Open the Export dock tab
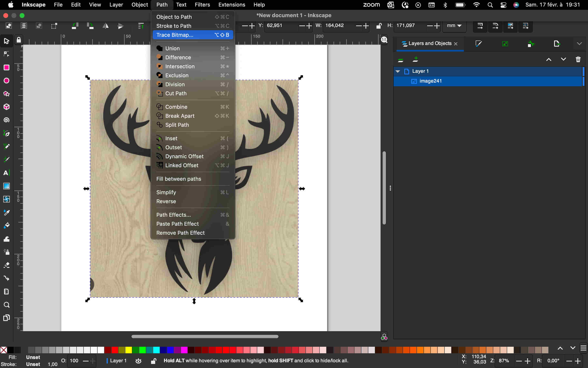This screenshot has width=588, height=368. click(557, 44)
